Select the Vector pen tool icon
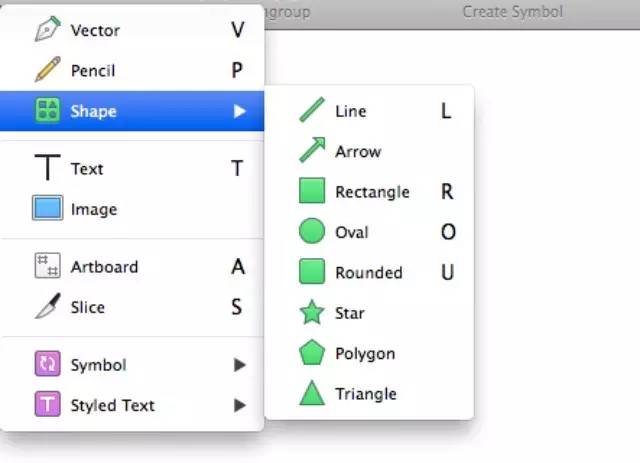Screen dimensions: 640x463 (47, 30)
